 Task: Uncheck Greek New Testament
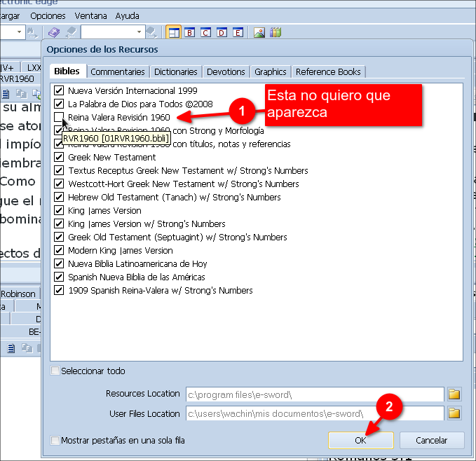point(59,157)
